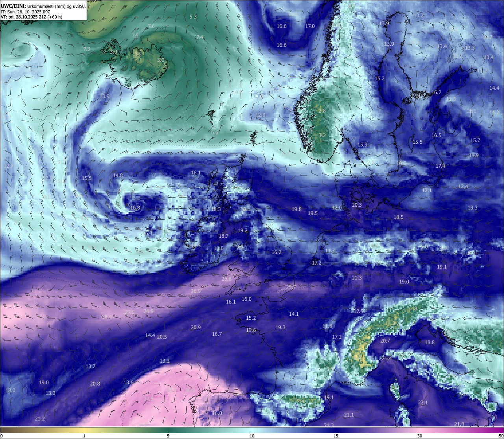This screenshot has height=439, width=504.
Task: Click the map value 26.8 off Cornwall
Action: pos(226,279)
